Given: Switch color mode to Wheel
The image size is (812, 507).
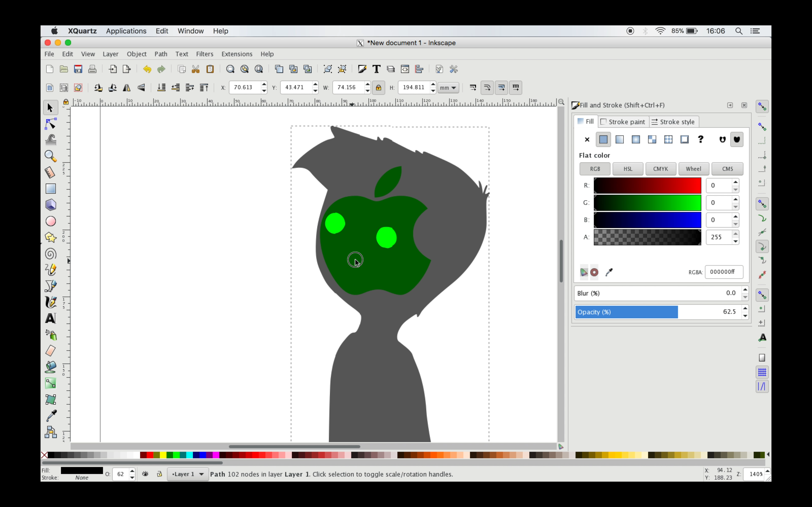Looking at the screenshot, I should click(x=693, y=169).
